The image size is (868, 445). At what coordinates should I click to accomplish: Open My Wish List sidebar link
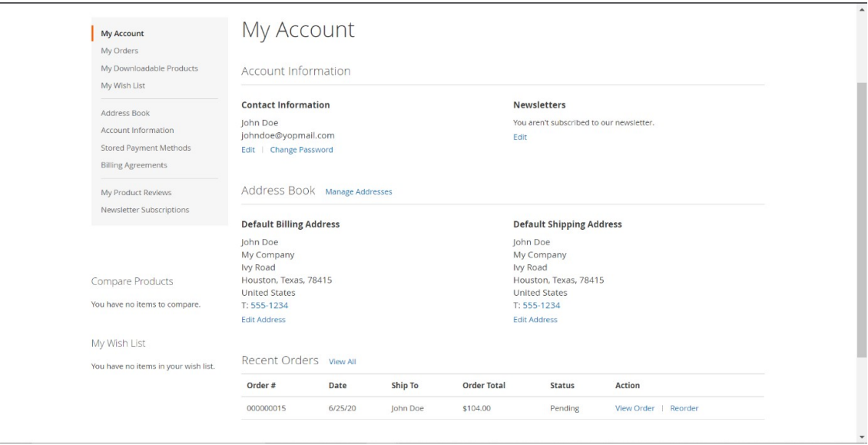[x=123, y=85]
